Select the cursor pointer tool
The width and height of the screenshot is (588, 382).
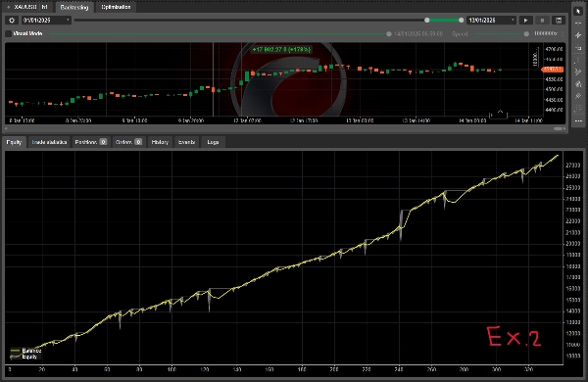tap(578, 11)
